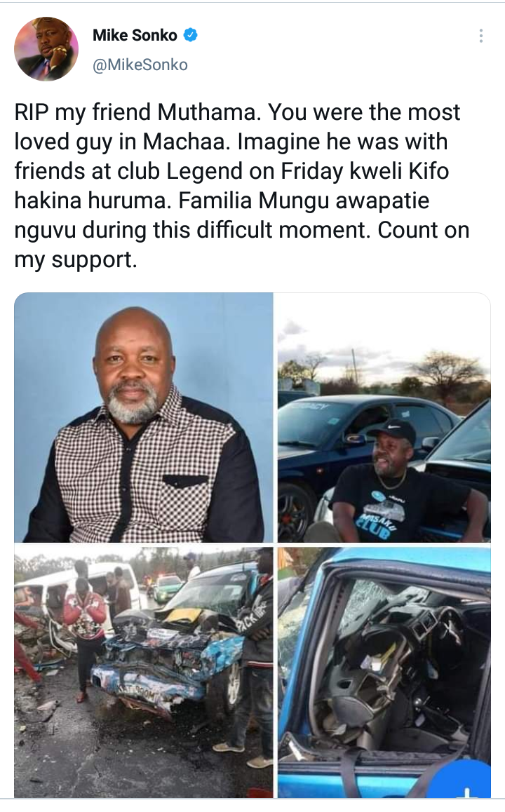The image size is (505, 812).
Task: Open the @MikeSonko handle link
Action: 140,65
